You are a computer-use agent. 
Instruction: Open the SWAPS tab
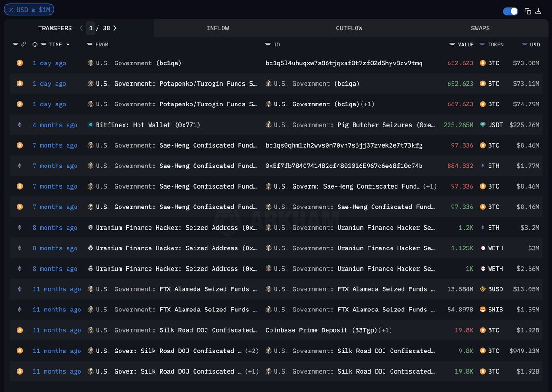click(480, 28)
